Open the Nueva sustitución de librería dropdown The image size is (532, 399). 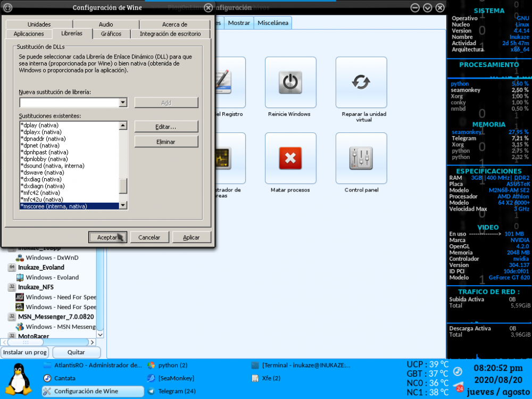coord(123,103)
